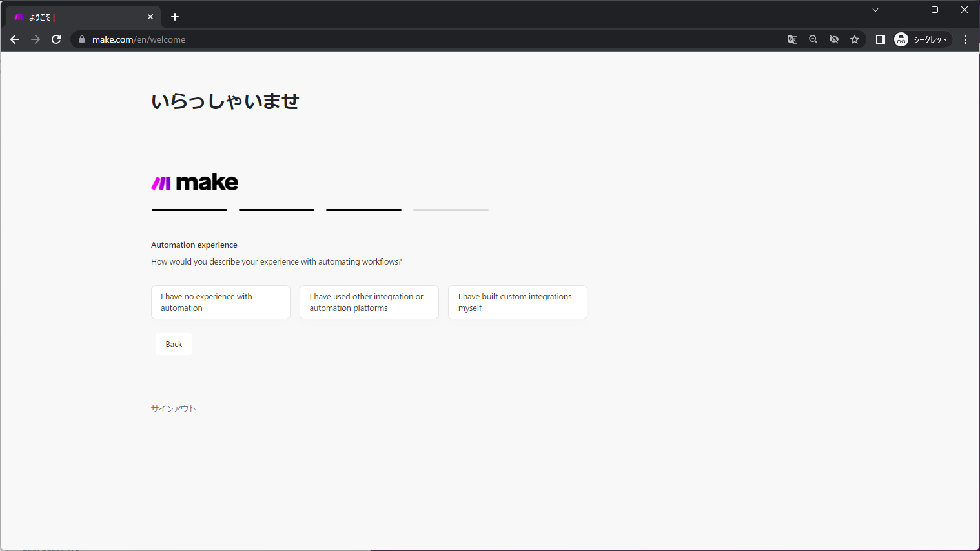Viewport: 980px width, 551px height.
Task: Reload the make.com welcome page
Action: [x=56, y=39]
